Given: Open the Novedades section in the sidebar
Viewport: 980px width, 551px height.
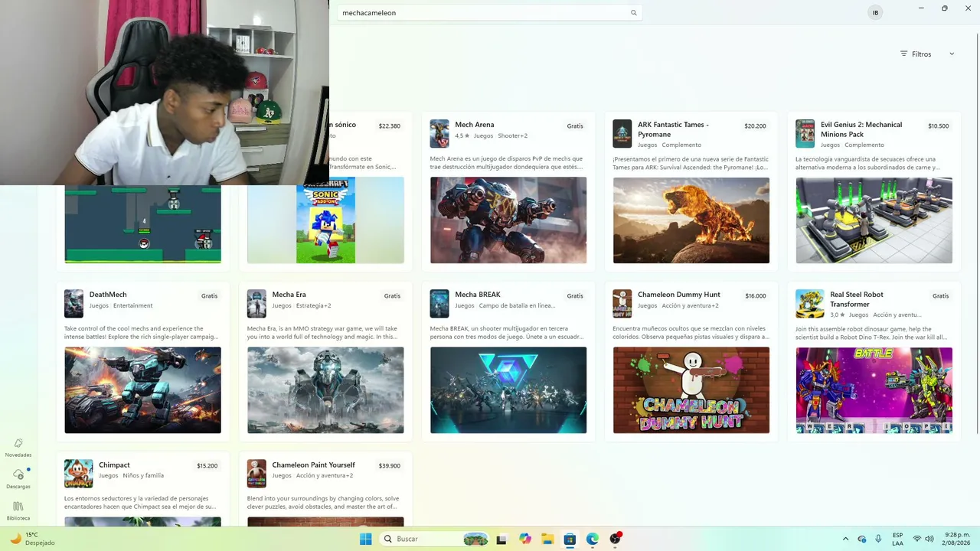Looking at the screenshot, I should 18,448.
